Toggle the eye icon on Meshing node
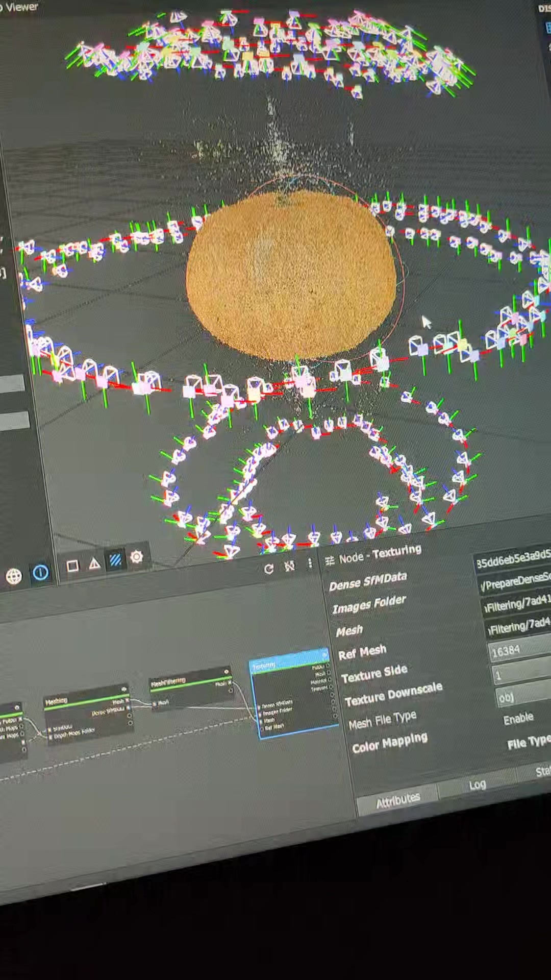The width and height of the screenshot is (551, 980). 123,690
